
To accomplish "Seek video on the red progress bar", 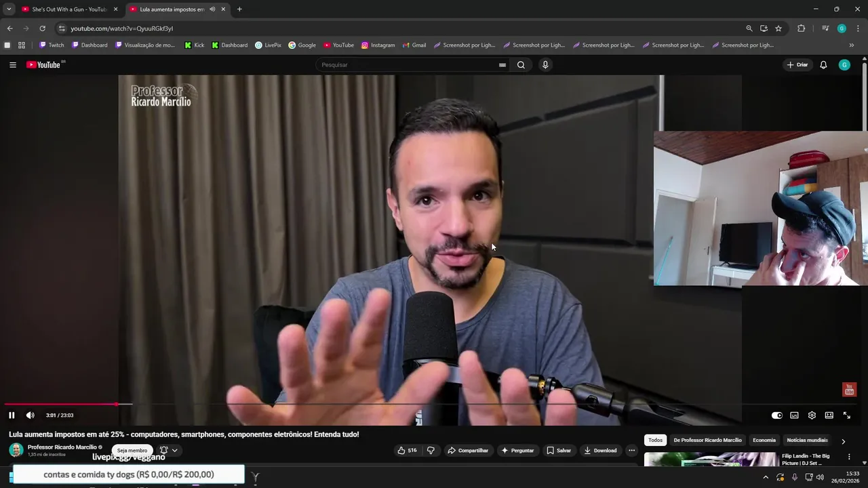I will click(x=434, y=404).
